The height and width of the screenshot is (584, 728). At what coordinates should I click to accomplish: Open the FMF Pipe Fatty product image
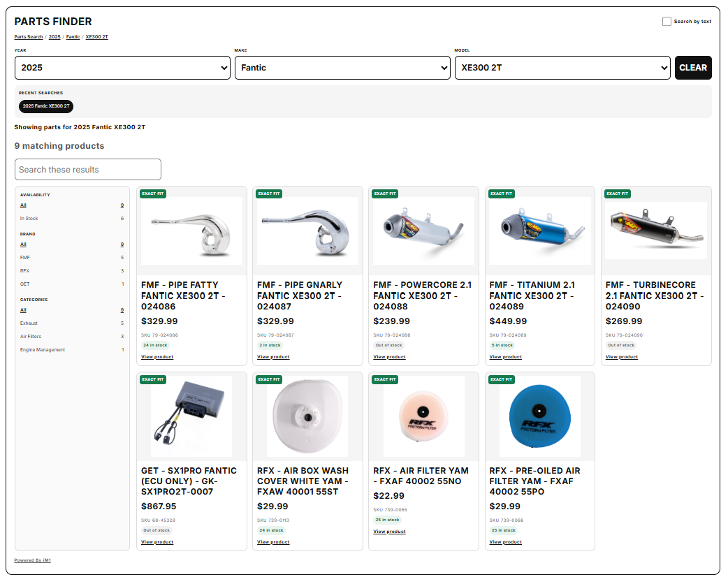tap(191, 231)
